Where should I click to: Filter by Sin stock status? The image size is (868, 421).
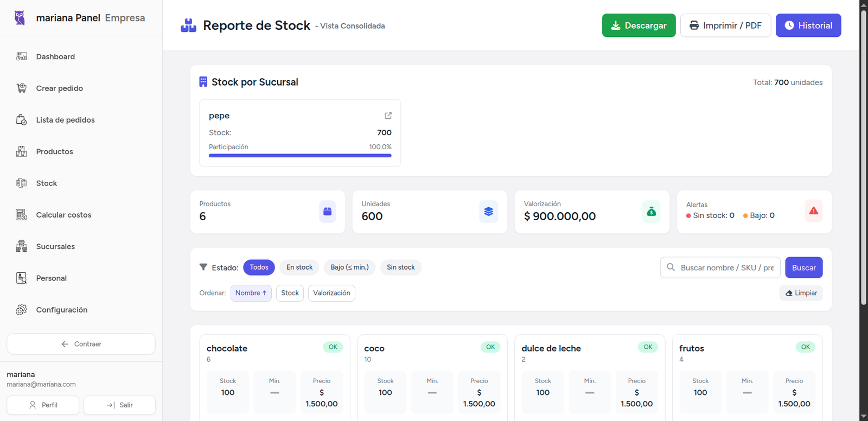point(400,267)
